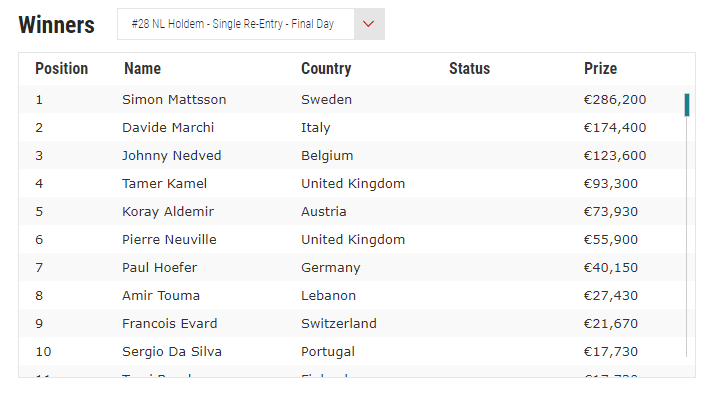
Task: Click the €286,200 prize cell
Action: [x=615, y=100]
